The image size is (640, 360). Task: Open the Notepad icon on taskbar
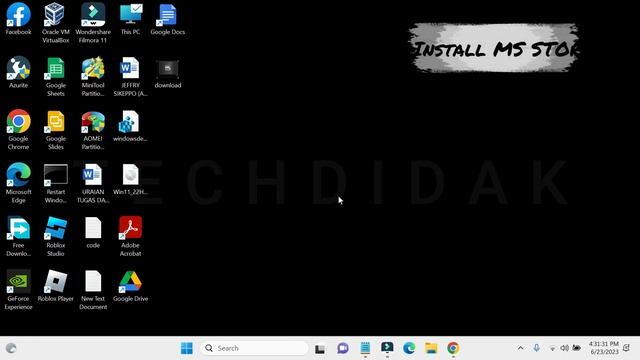pyautogui.click(x=365, y=348)
